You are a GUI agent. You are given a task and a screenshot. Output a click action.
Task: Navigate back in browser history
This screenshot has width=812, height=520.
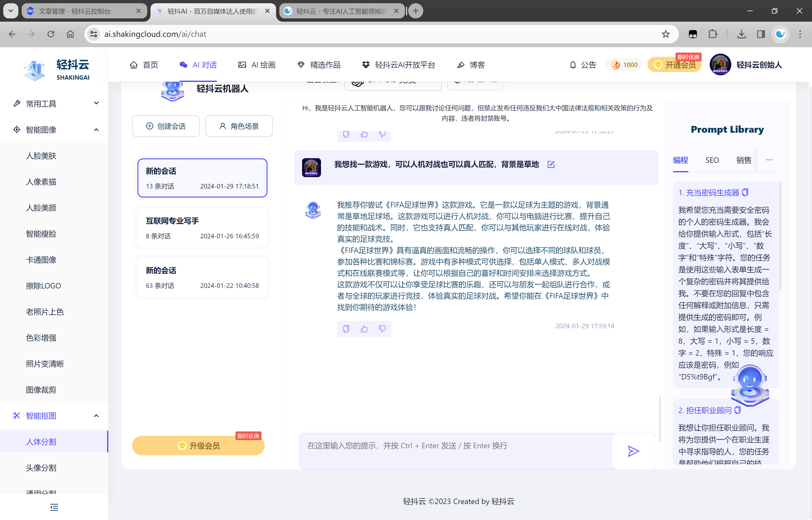click(x=12, y=34)
